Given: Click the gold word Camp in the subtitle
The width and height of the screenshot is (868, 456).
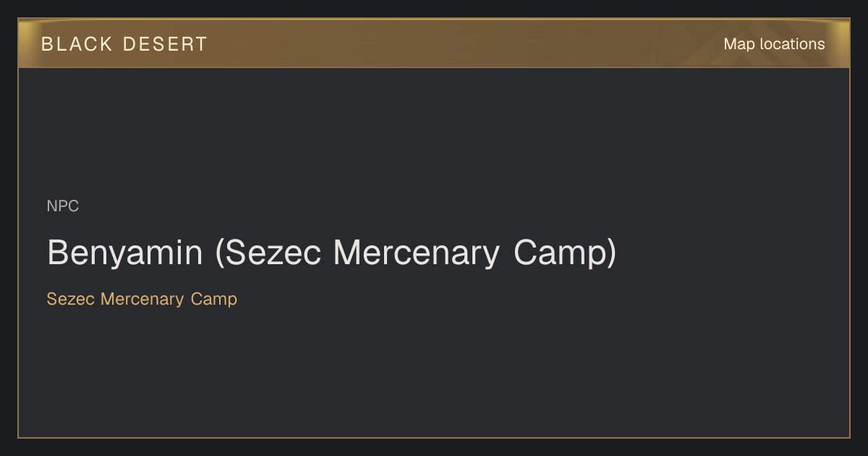Looking at the screenshot, I should tap(214, 299).
